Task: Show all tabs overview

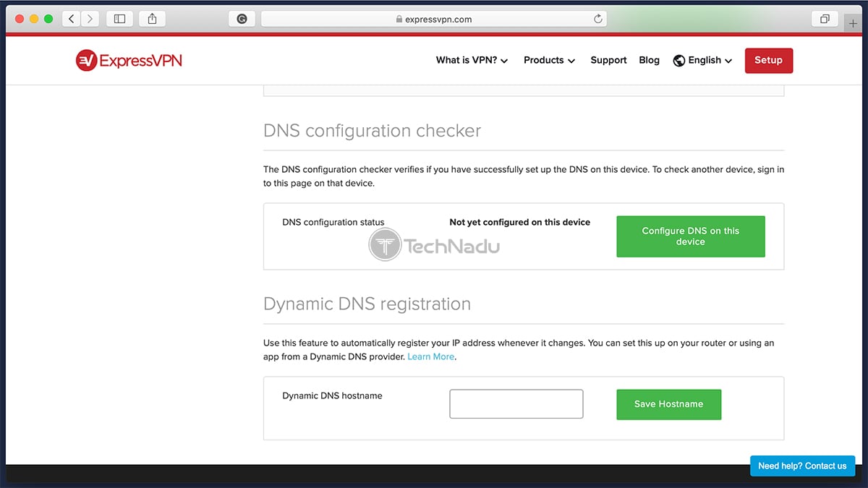Action: [825, 19]
